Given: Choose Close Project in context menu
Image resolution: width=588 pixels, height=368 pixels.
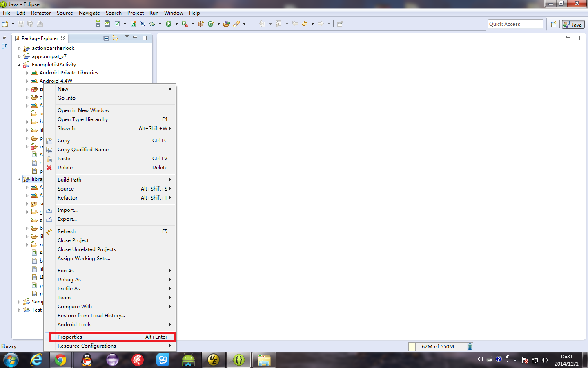Looking at the screenshot, I should (110, 240).
